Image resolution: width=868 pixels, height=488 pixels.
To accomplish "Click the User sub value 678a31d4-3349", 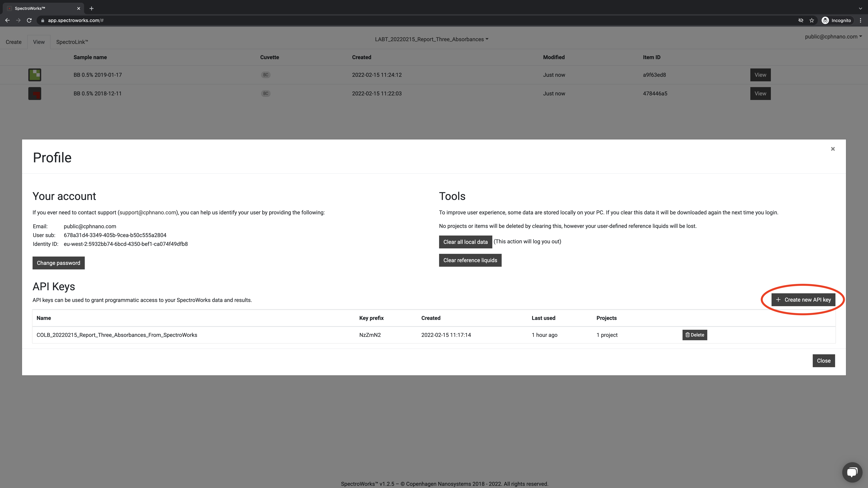I will 115,235.
